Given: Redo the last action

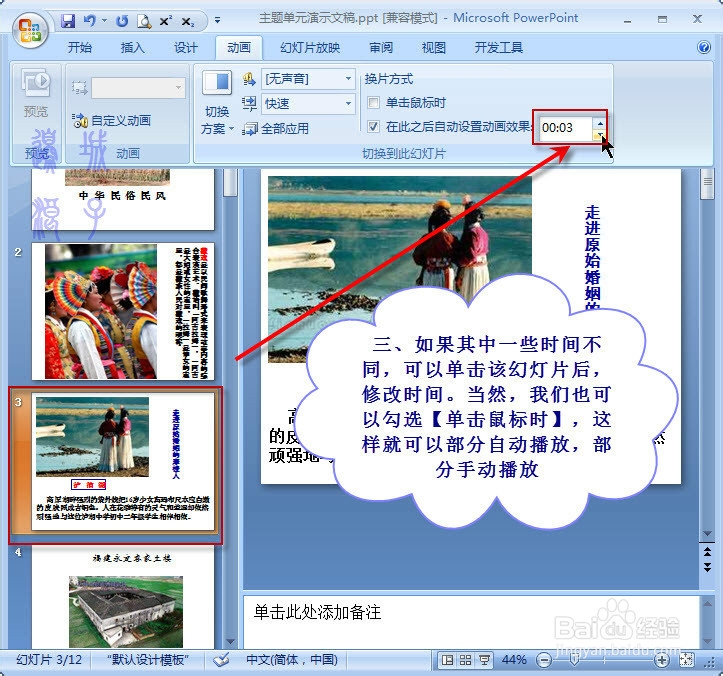Looking at the screenshot, I should pos(122,21).
